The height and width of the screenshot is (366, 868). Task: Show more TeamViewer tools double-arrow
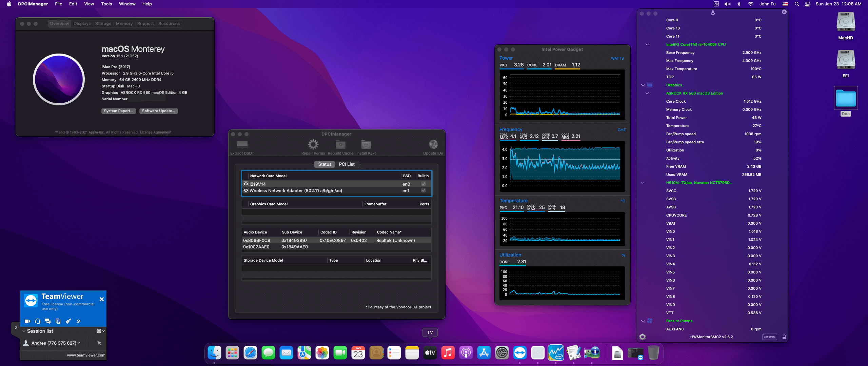[78, 321]
